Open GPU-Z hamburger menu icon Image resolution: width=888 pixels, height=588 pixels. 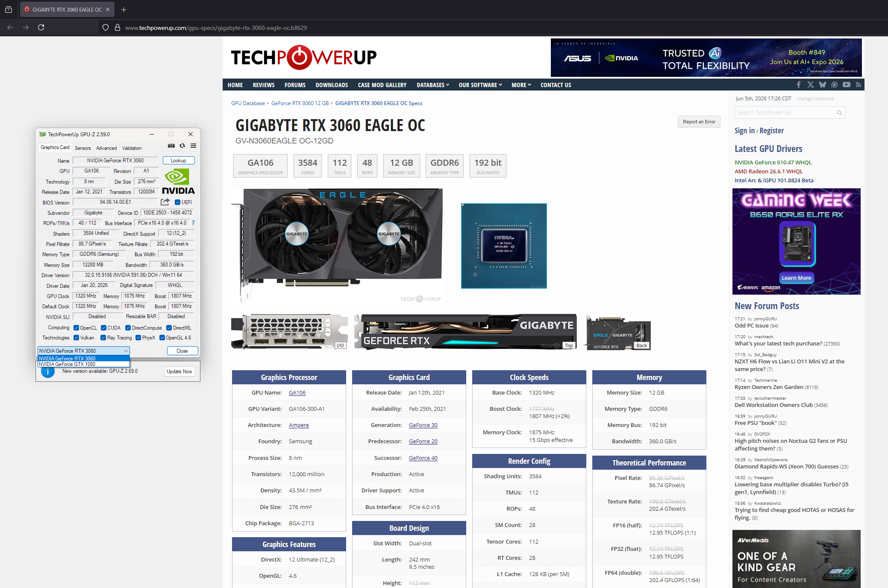pyautogui.click(x=194, y=146)
